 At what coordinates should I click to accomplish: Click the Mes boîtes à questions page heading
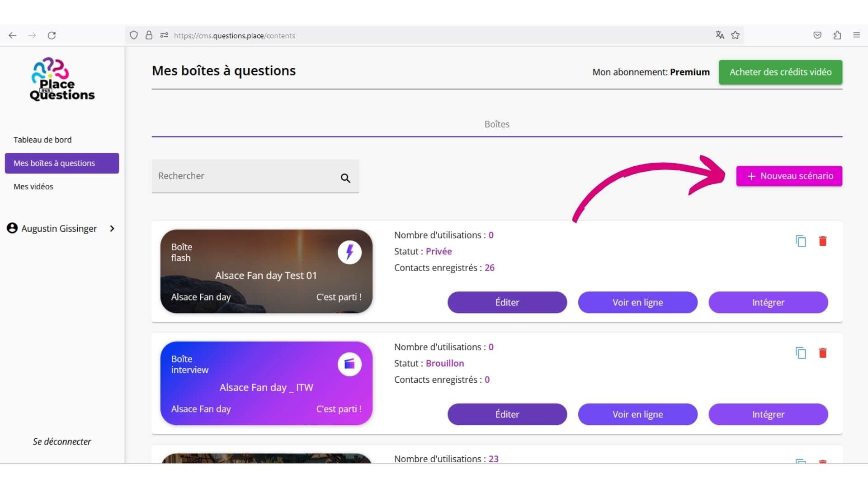tap(224, 71)
